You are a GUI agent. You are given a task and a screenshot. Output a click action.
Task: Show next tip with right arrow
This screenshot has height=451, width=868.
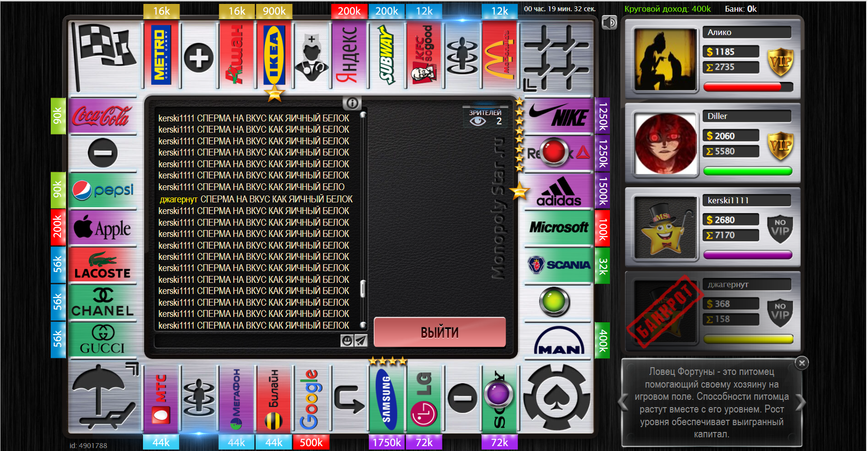(x=801, y=403)
